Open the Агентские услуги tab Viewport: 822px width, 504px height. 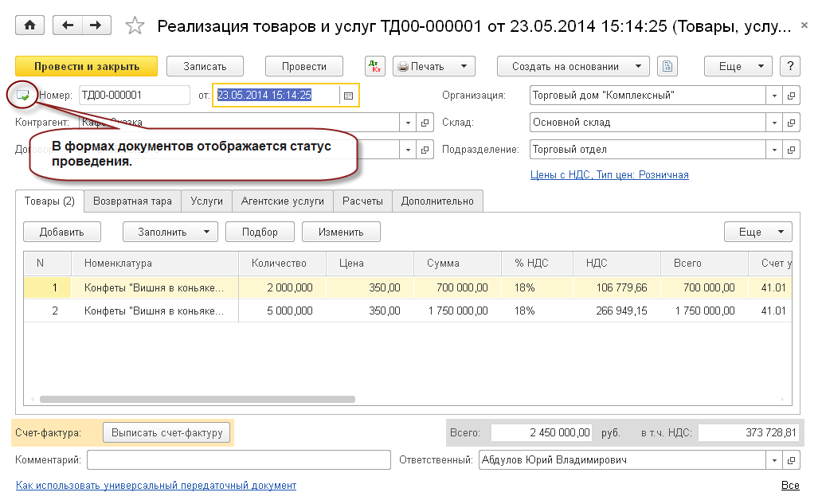(x=283, y=201)
